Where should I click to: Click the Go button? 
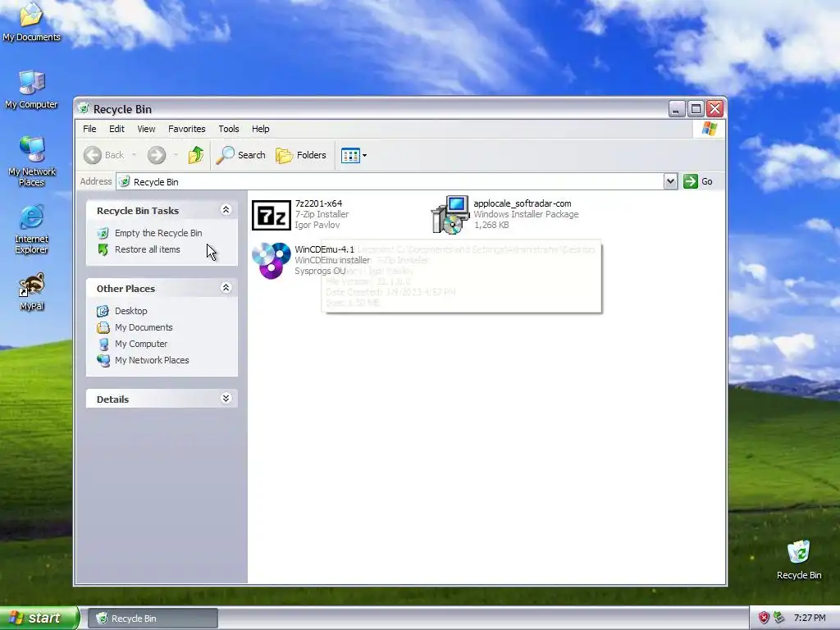click(698, 181)
